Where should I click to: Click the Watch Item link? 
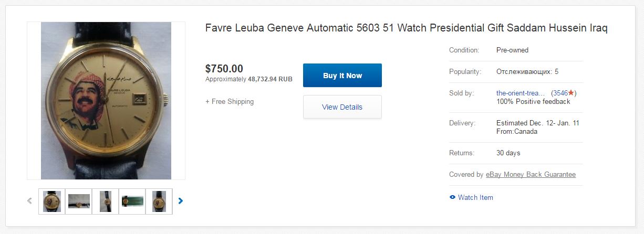tap(475, 197)
